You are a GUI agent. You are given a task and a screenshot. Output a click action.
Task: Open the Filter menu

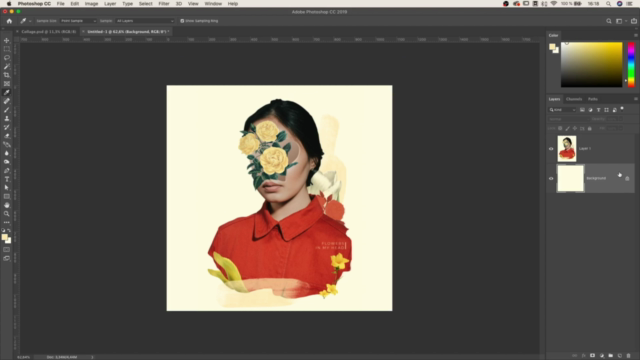click(164, 4)
